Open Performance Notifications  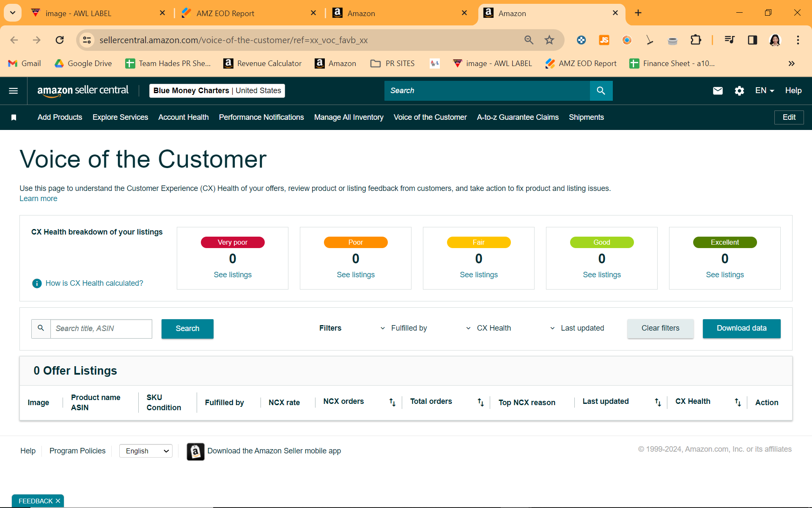[x=261, y=117]
